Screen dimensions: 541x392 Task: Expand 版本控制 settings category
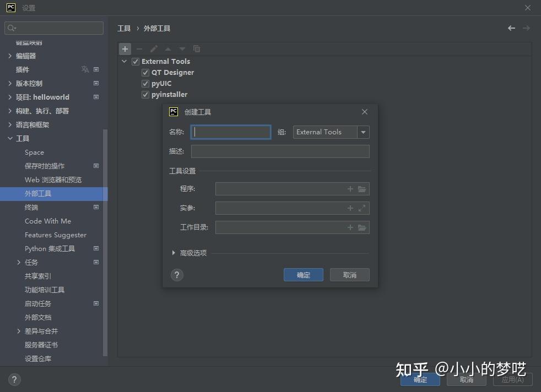point(10,84)
